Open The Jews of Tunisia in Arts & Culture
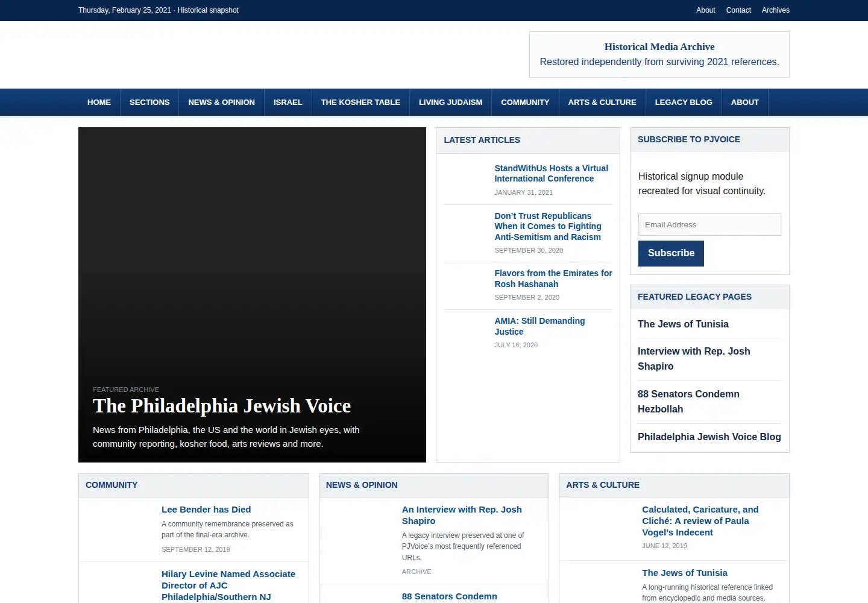 click(684, 573)
